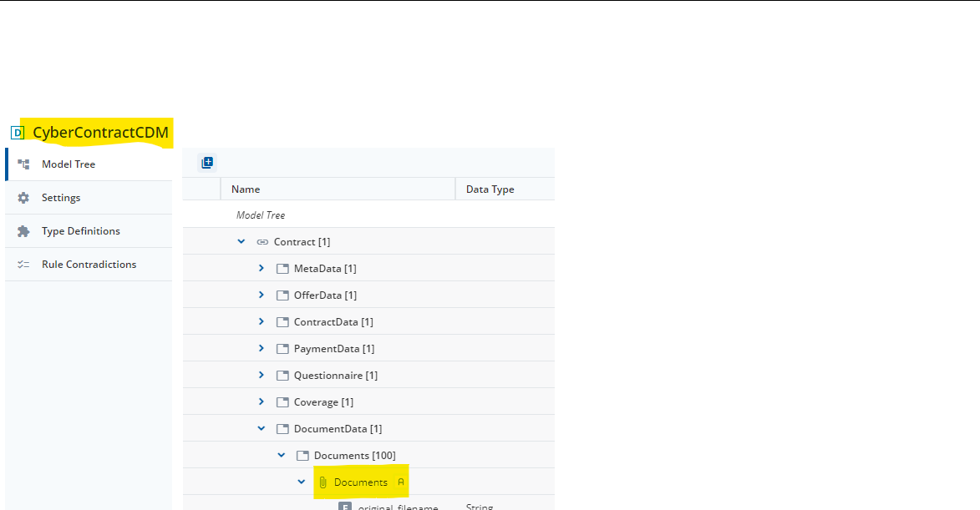This screenshot has height=510, width=980.
Task: Click the folder icon of Coverage [1]
Action: pos(282,402)
